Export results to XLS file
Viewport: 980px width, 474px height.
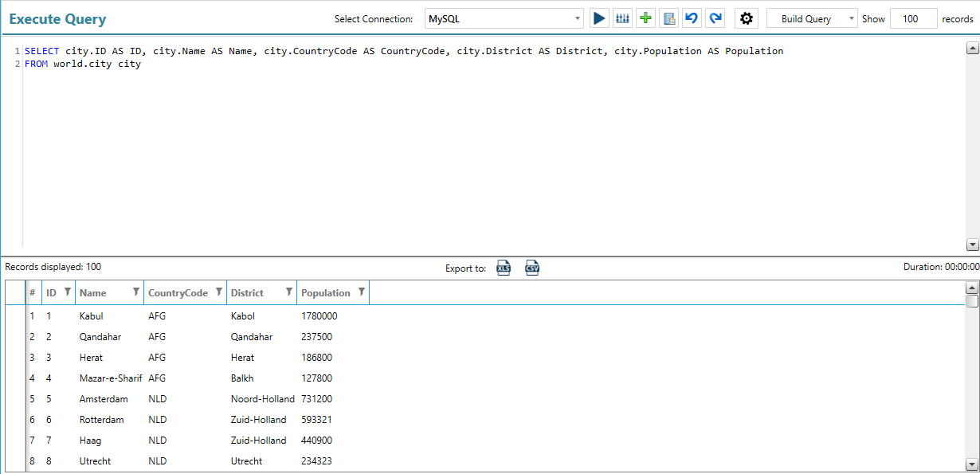tap(504, 268)
